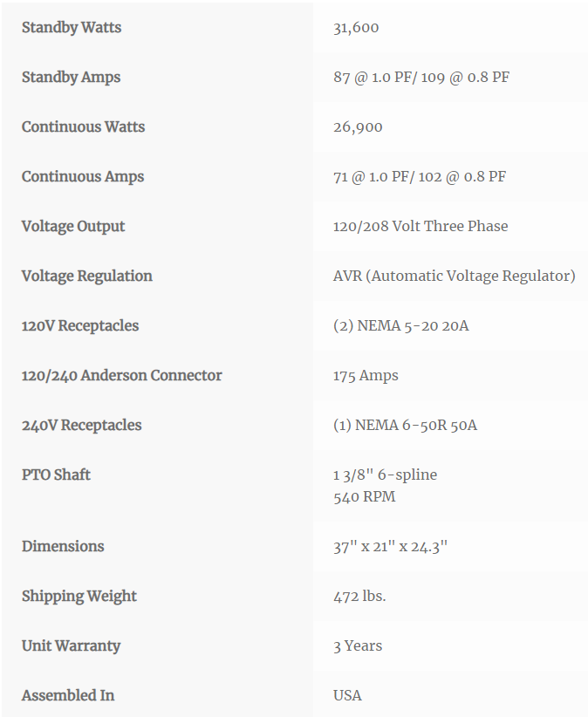Image resolution: width=588 pixels, height=717 pixels.
Task: Select the 31,600 standby watts value
Action: pos(356,28)
